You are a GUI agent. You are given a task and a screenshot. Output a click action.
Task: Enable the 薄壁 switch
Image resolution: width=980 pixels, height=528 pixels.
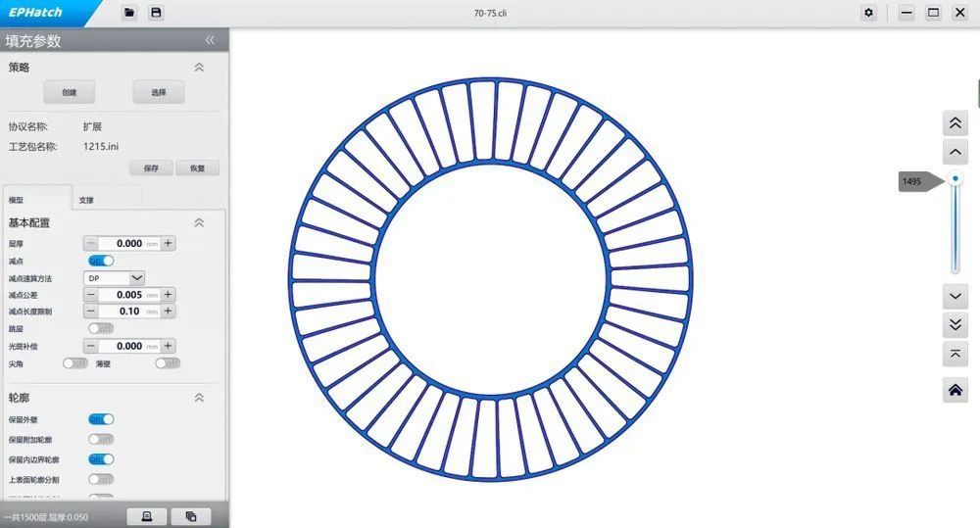coord(169,363)
